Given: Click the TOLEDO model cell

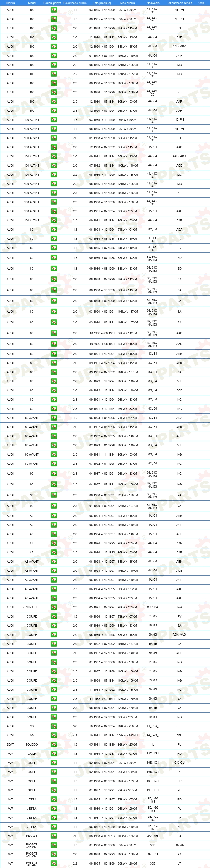Looking at the screenshot, I should pyautogui.click(x=32, y=744).
